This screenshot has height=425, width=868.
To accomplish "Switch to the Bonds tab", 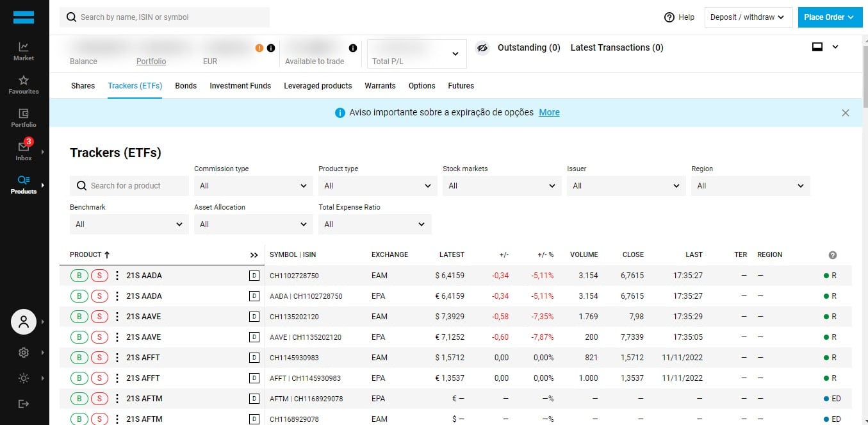I will click(x=185, y=85).
